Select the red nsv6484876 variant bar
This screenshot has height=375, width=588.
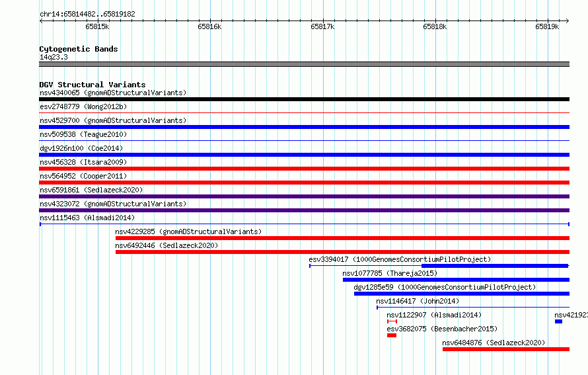coord(506,349)
